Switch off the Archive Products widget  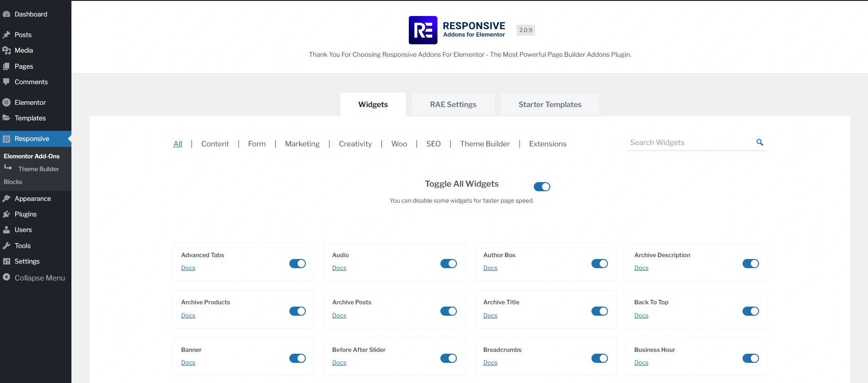coord(298,311)
